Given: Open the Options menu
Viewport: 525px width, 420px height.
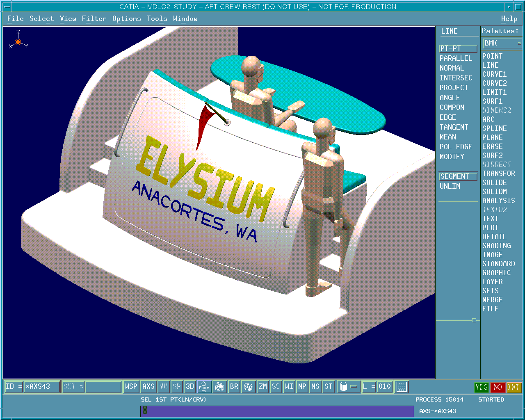Looking at the screenshot, I should 126,18.
